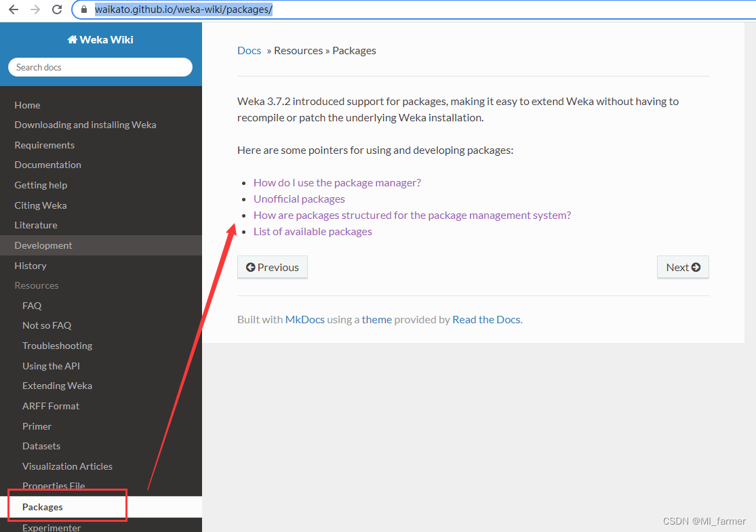Open Using the API page
Viewport: 756px width, 532px height.
tap(51, 366)
